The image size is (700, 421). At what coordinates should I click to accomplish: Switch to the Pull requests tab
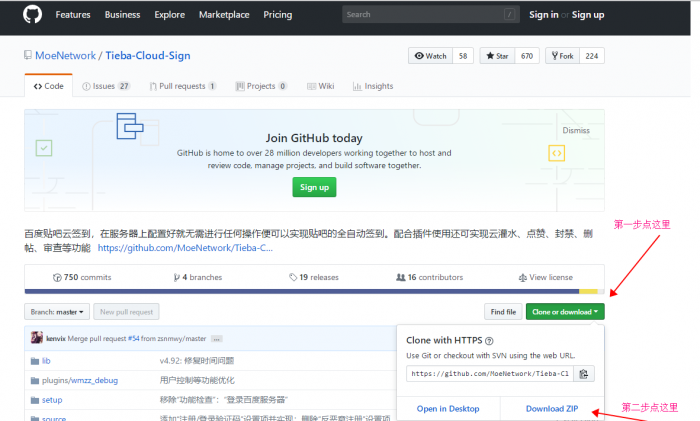coord(184,87)
